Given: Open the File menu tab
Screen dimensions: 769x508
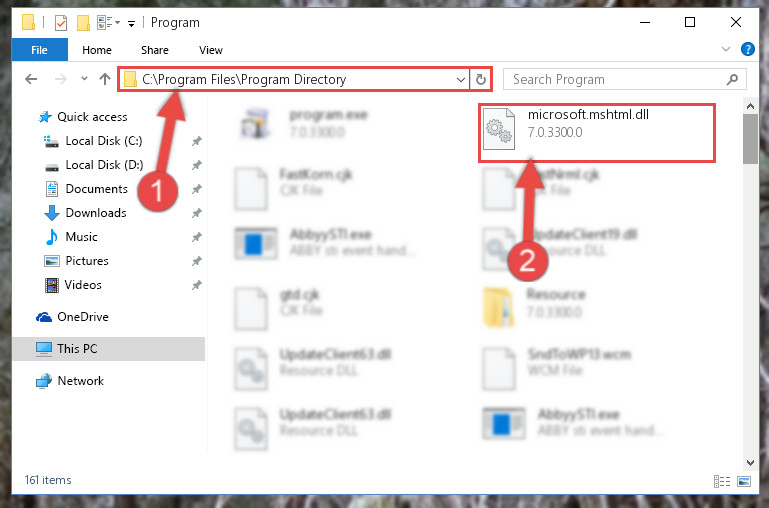Looking at the screenshot, I should [40, 50].
